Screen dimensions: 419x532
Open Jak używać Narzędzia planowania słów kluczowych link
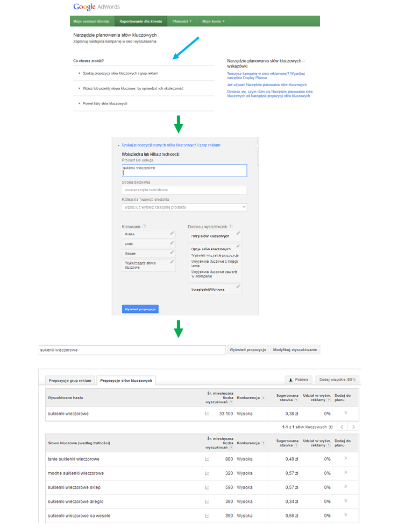[267, 85]
